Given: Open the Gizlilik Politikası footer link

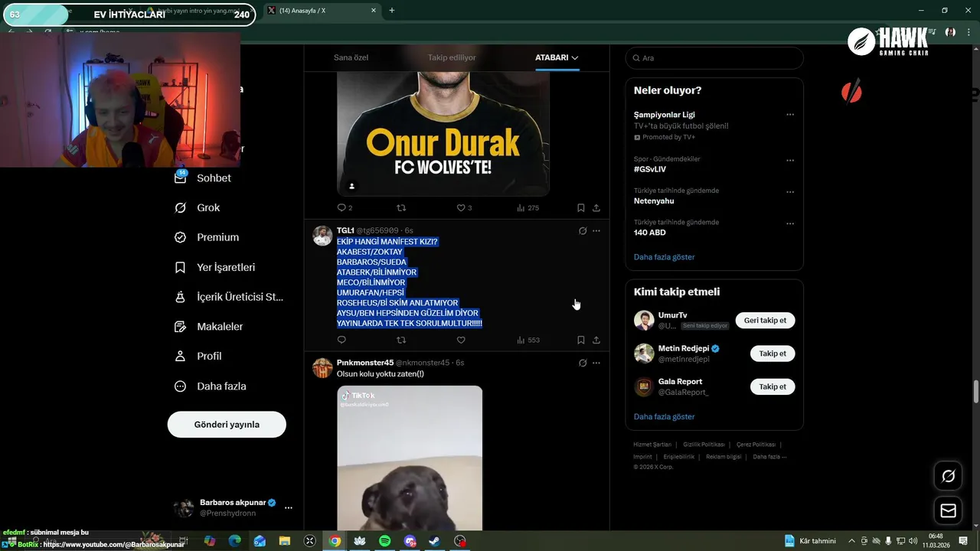Looking at the screenshot, I should tap(704, 445).
